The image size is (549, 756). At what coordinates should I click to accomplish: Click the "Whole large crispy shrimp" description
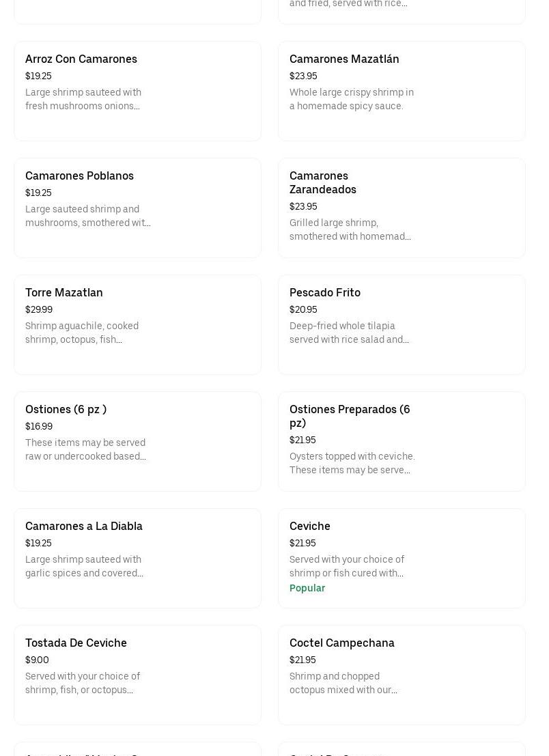tap(351, 100)
